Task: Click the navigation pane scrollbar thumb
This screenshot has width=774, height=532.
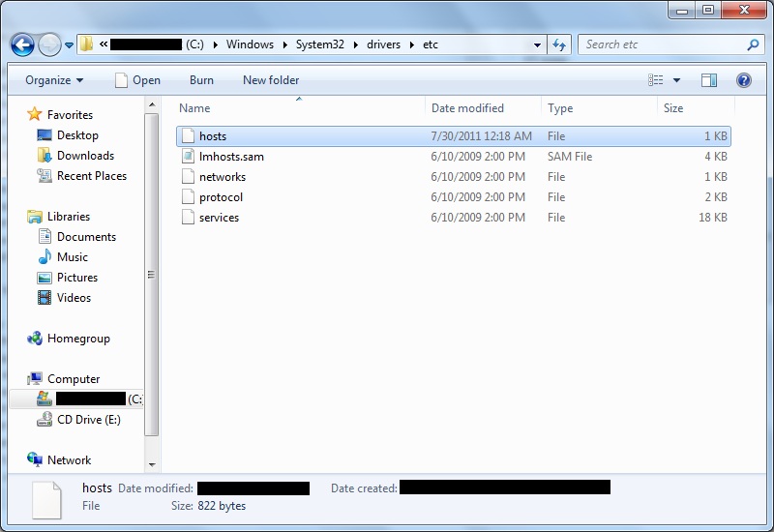Action: 152,275
